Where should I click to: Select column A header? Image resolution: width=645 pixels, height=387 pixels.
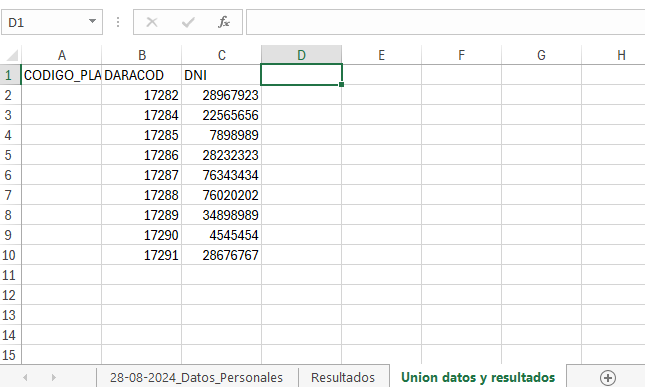pyautogui.click(x=62, y=55)
